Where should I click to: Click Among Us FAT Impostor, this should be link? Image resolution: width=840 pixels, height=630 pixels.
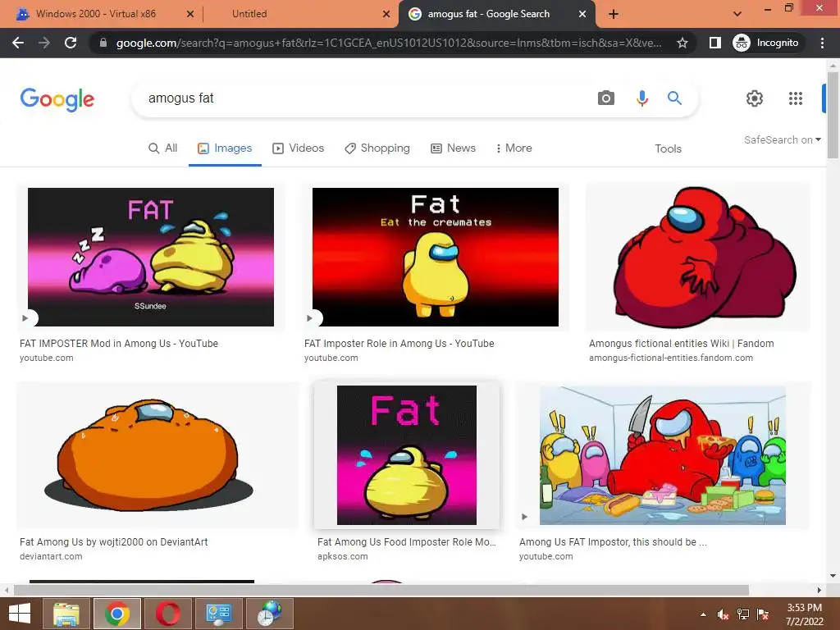(x=613, y=542)
